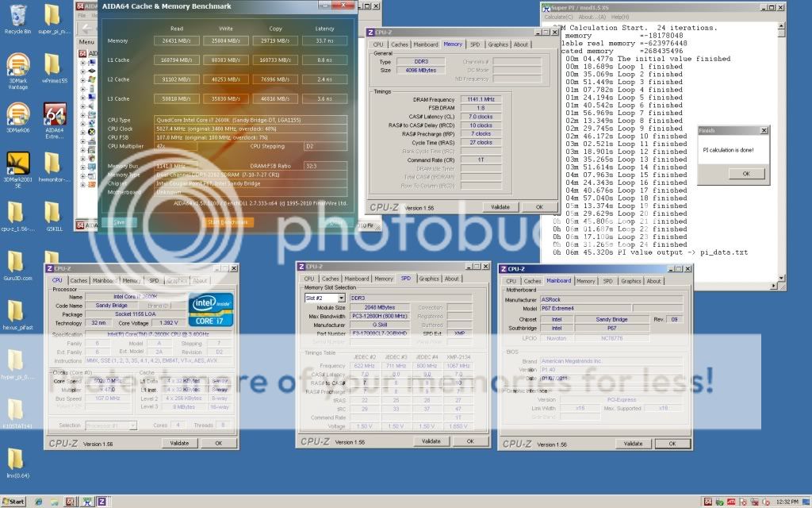This screenshot has height=508, width=812.
Task: Click the CPU-Z icon in the taskbar
Action: [x=101, y=501]
